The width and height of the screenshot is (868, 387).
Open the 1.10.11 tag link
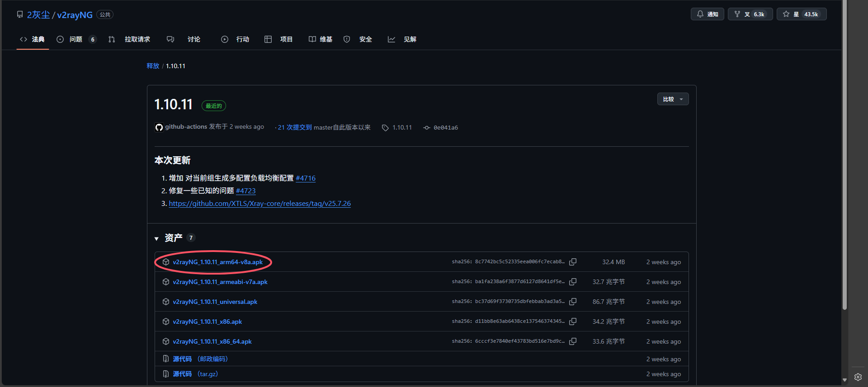point(402,127)
